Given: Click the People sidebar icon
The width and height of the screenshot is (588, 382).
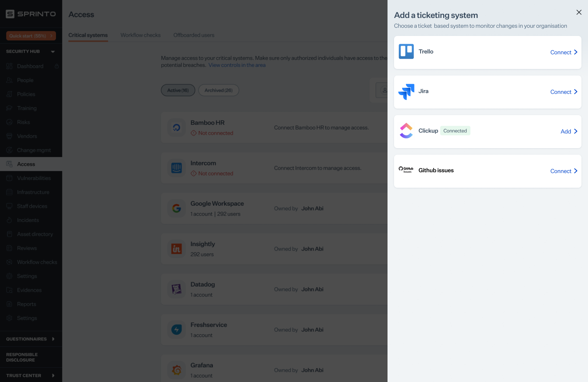Looking at the screenshot, I should pos(9,80).
